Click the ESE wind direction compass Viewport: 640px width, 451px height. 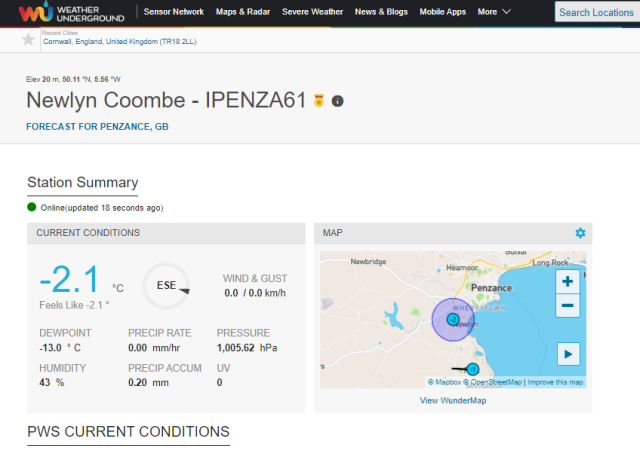[166, 286]
